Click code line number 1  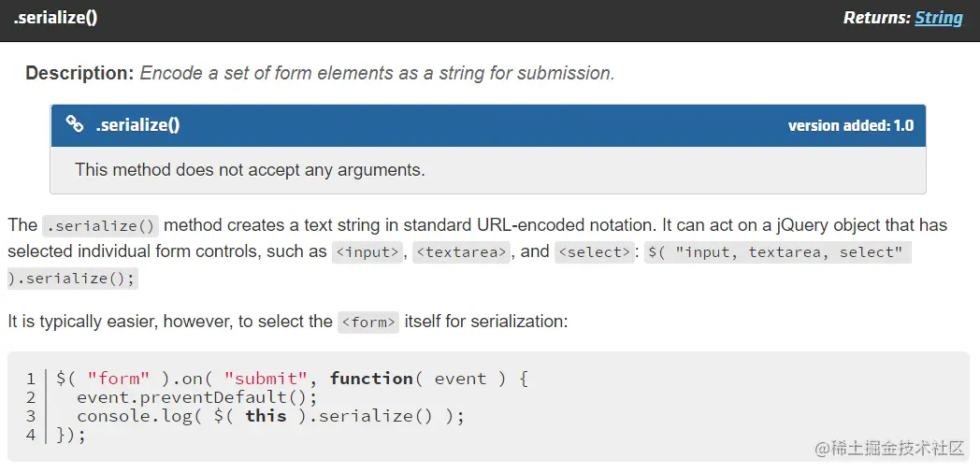(x=31, y=379)
